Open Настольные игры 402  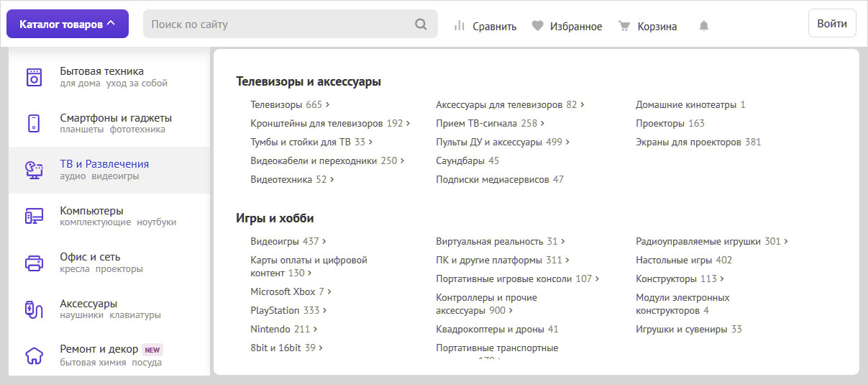click(x=684, y=260)
